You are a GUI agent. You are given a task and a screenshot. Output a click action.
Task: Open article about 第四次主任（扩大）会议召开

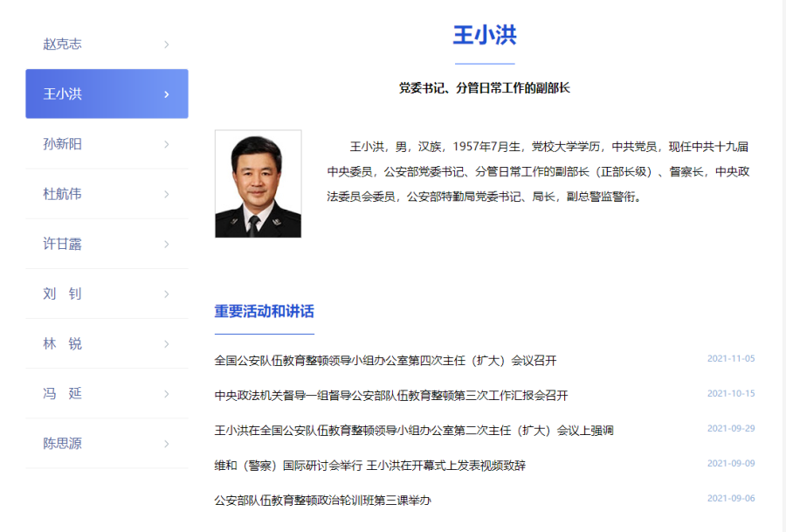tap(385, 360)
